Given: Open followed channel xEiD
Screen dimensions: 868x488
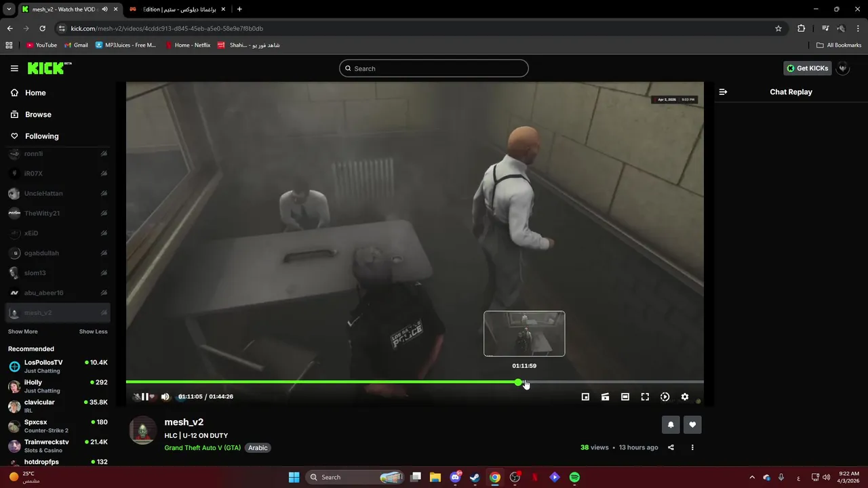Looking at the screenshot, I should coord(58,233).
